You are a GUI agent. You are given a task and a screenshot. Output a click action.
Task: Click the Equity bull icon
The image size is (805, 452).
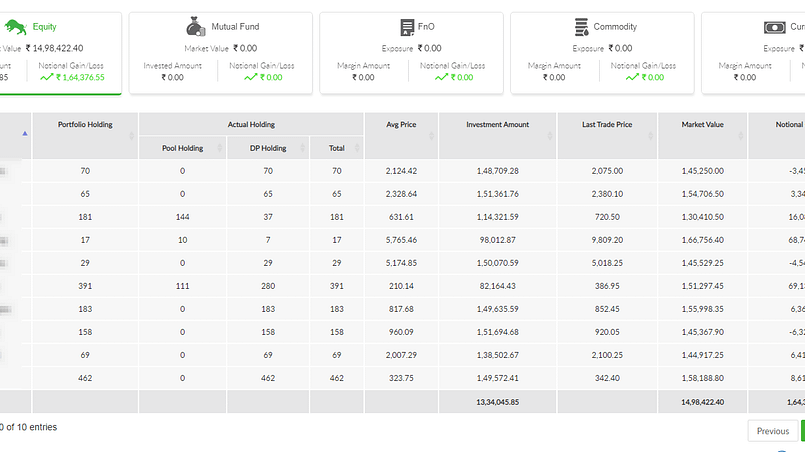tap(15, 27)
